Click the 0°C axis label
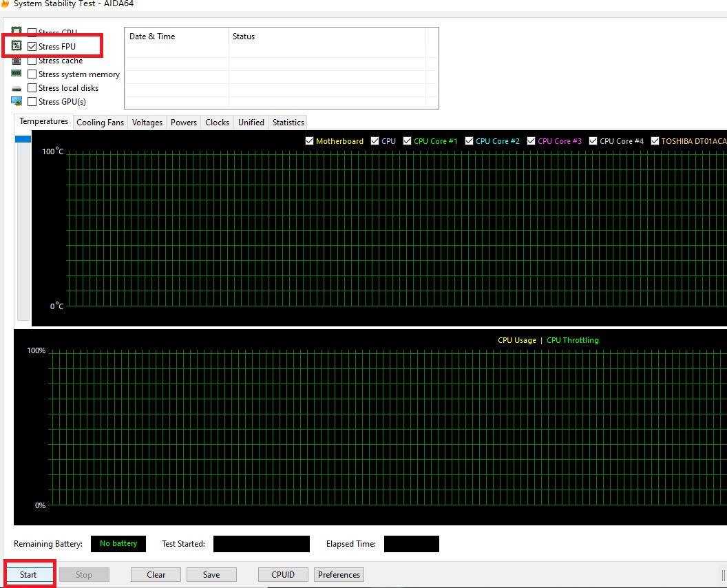The width and height of the screenshot is (727, 588). (x=56, y=306)
